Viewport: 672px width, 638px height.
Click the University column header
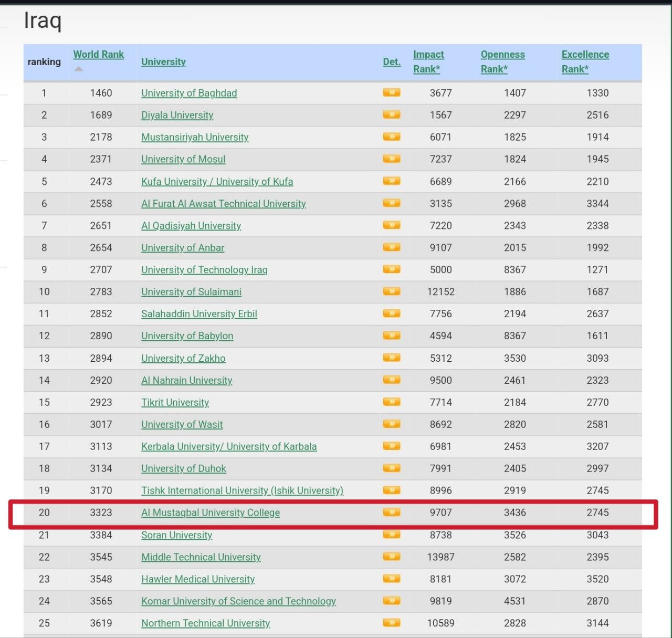(163, 62)
